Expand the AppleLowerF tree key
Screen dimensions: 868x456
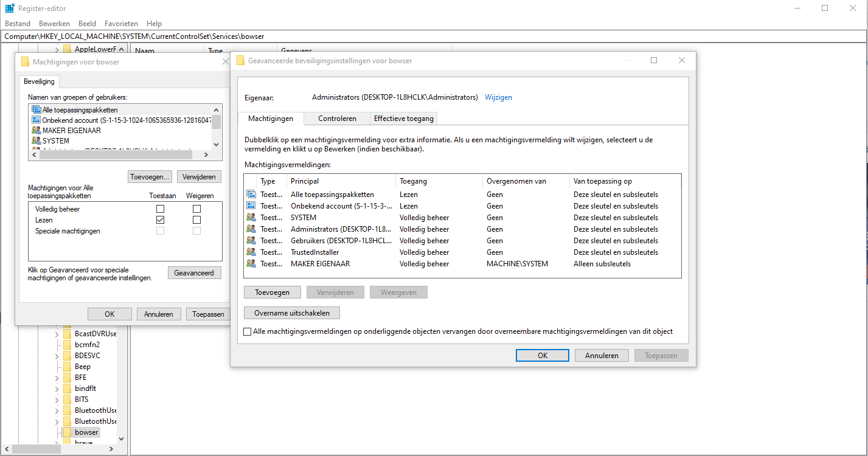[57, 49]
